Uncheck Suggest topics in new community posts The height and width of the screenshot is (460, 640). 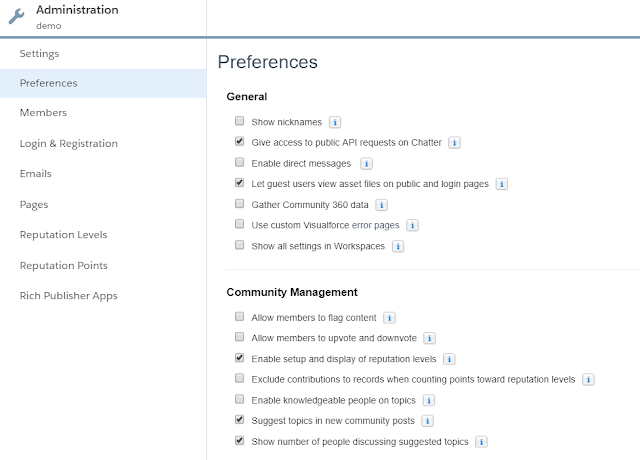coord(239,420)
